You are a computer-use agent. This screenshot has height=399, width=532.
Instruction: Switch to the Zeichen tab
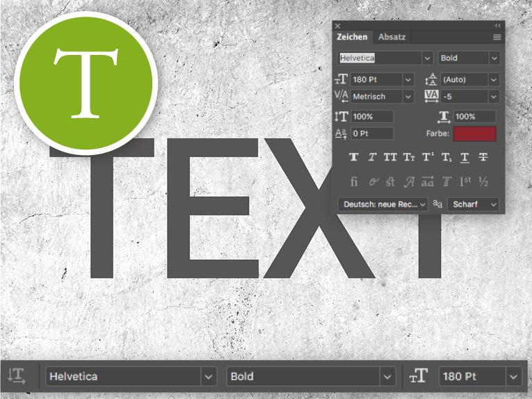pyautogui.click(x=352, y=37)
